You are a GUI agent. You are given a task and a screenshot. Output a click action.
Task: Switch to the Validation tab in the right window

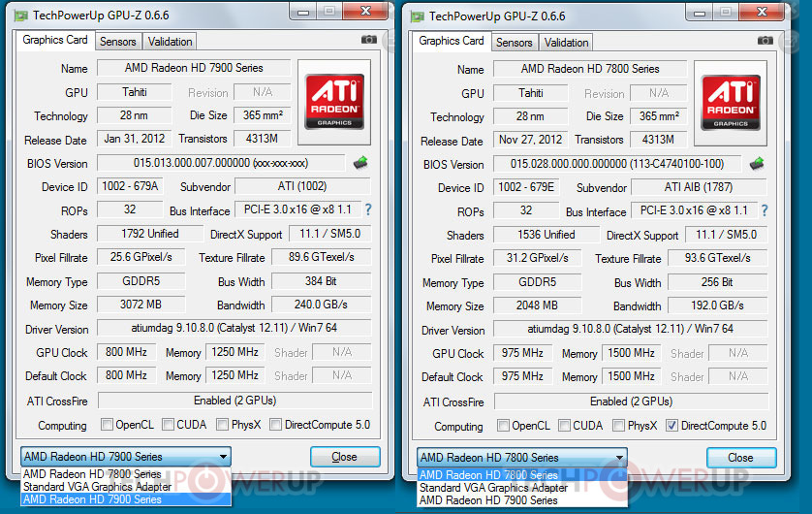coord(566,43)
